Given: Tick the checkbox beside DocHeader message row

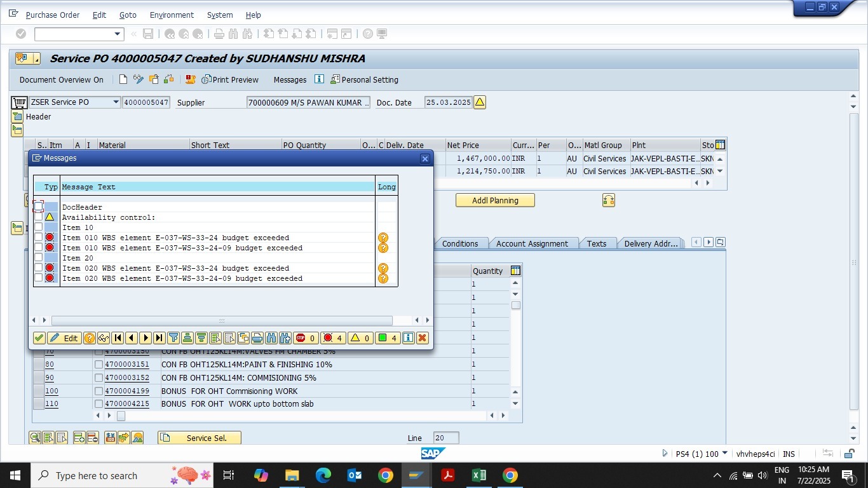Looking at the screenshot, I should click(x=39, y=207).
